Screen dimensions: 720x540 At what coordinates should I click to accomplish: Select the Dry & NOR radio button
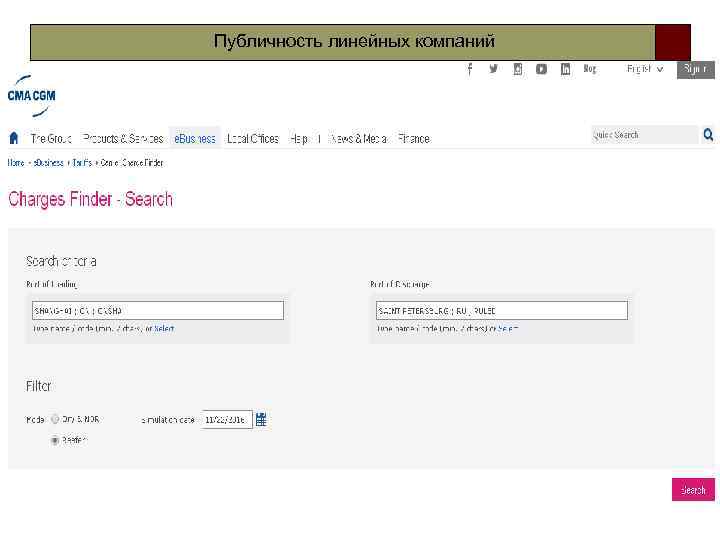[55, 419]
